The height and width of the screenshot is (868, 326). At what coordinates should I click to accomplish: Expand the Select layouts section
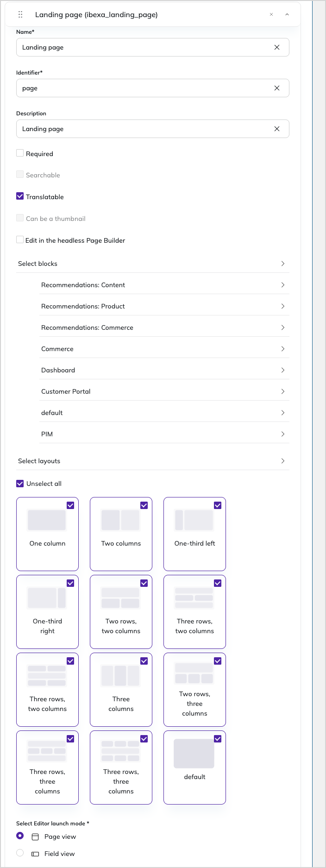tap(153, 461)
